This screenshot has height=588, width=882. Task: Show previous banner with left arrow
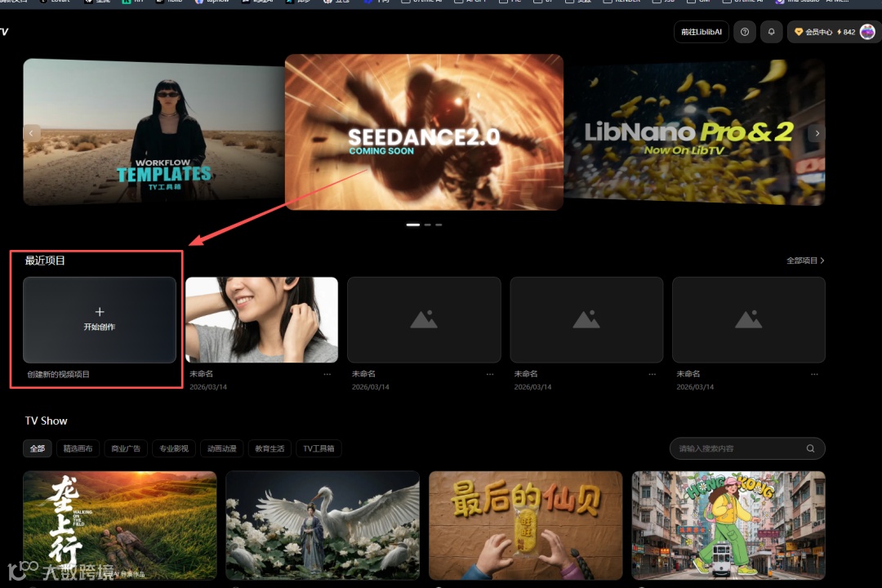click(32, 133)
